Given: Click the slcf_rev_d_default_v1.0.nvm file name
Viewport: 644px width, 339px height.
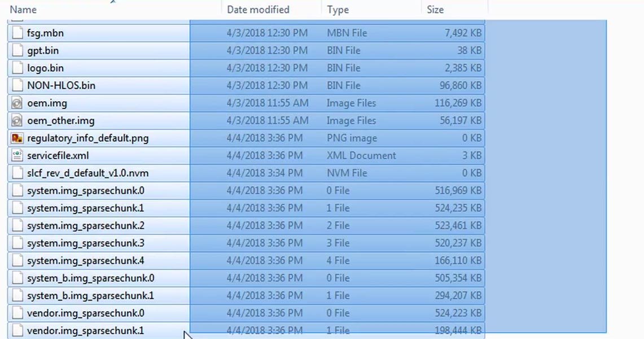Looking at the screenshot, I should pyautogui.click(x=87, y=173).
